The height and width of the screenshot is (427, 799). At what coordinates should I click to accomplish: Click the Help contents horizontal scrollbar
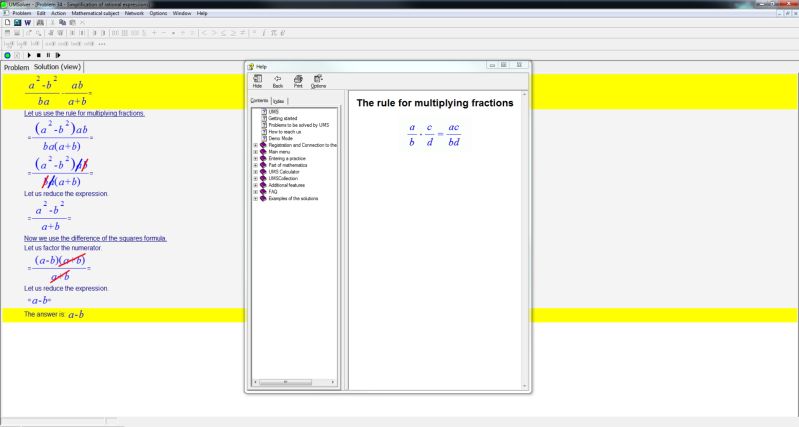(x=295, y=382)
